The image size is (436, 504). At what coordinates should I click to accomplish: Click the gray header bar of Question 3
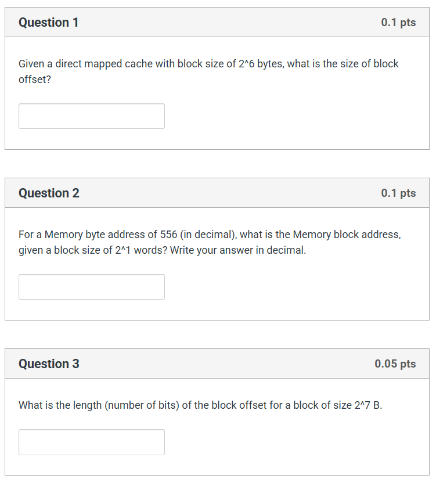tap(218, 363)
